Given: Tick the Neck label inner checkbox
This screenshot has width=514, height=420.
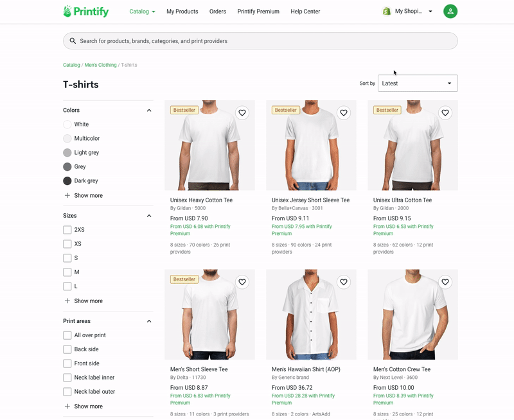Looking at the screenshot, I should [67, 378].
